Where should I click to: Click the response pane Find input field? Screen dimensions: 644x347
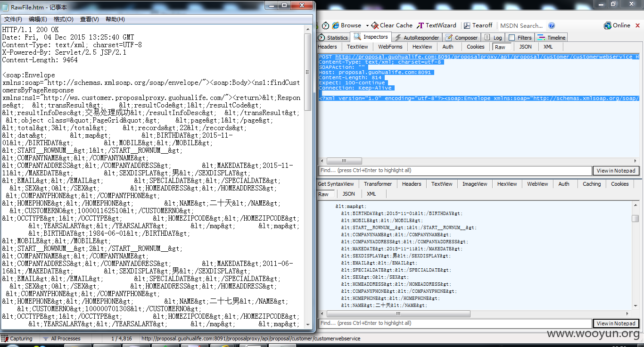coord(455,323)
